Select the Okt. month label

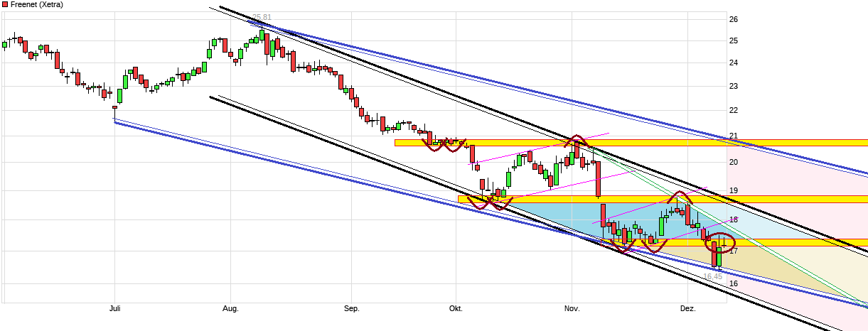coord(456,309)
